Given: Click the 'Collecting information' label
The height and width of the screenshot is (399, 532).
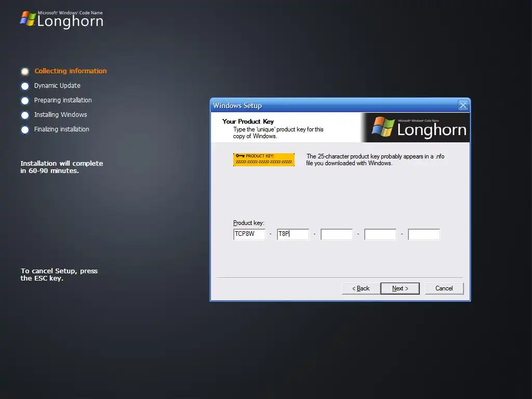Looking at the screenshot, I should 71,71.
